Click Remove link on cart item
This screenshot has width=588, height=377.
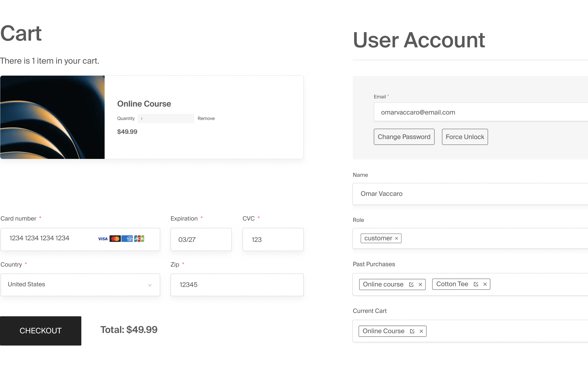[206, 118]
